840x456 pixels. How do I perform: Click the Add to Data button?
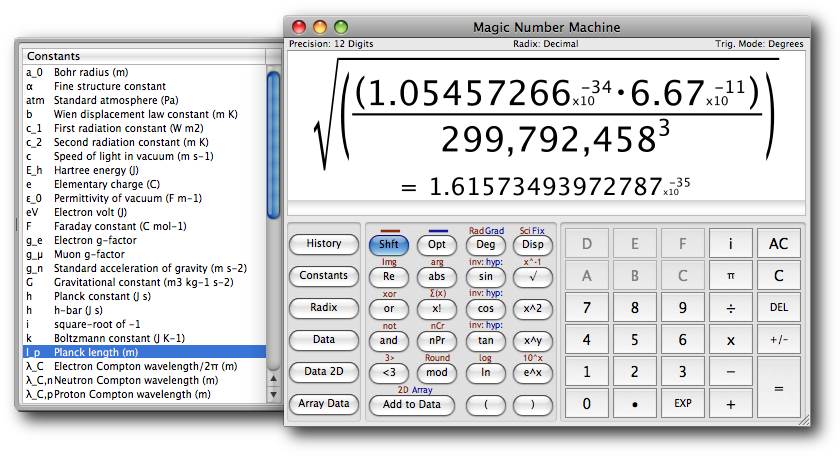click(411, 405)
